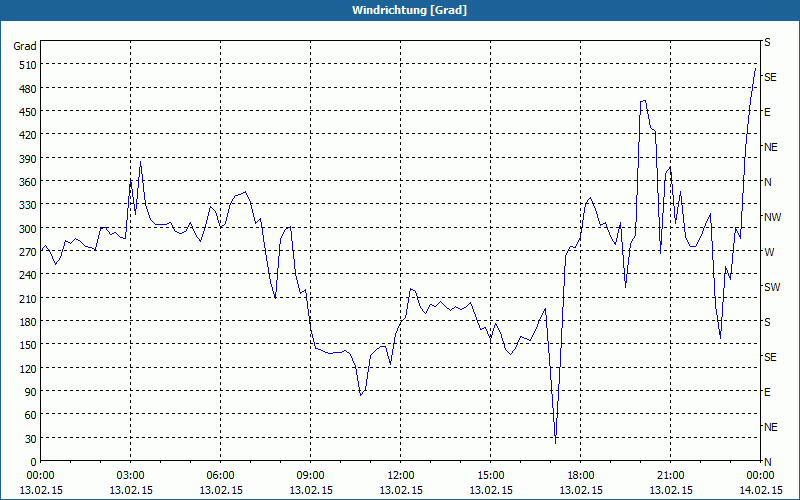The image size is (800, 500).
Task: Select the 12:00 time axis label
Action: click(x=401, y=476)
